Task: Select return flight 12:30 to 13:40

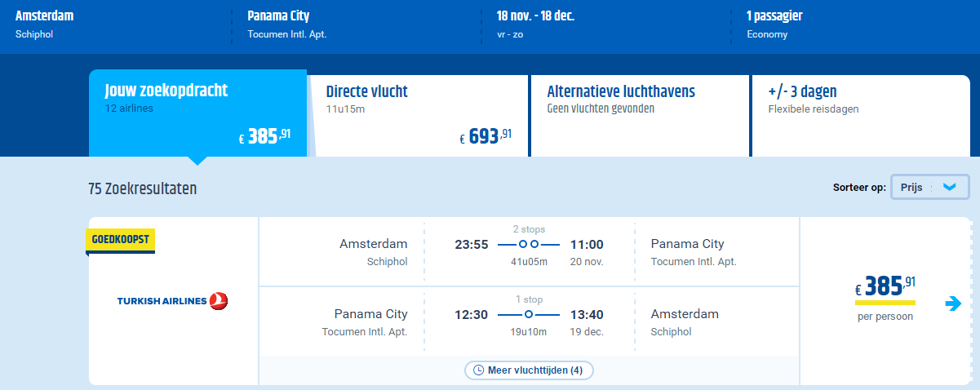Action: click(x=529, y=321)
